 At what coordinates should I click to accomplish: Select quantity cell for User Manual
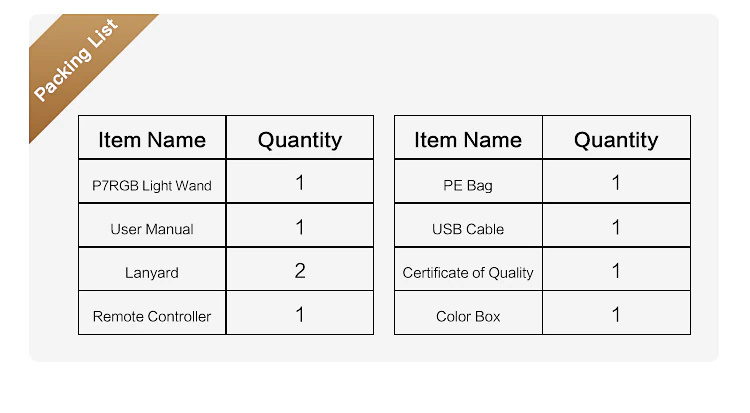[x=300, y=225]
